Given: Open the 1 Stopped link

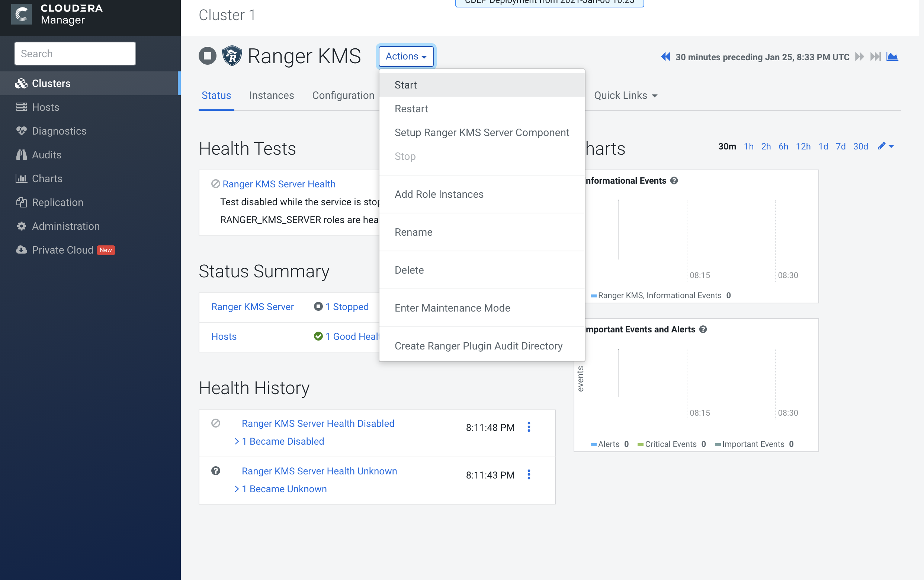Looking at the screenshot, I should 347,306.
